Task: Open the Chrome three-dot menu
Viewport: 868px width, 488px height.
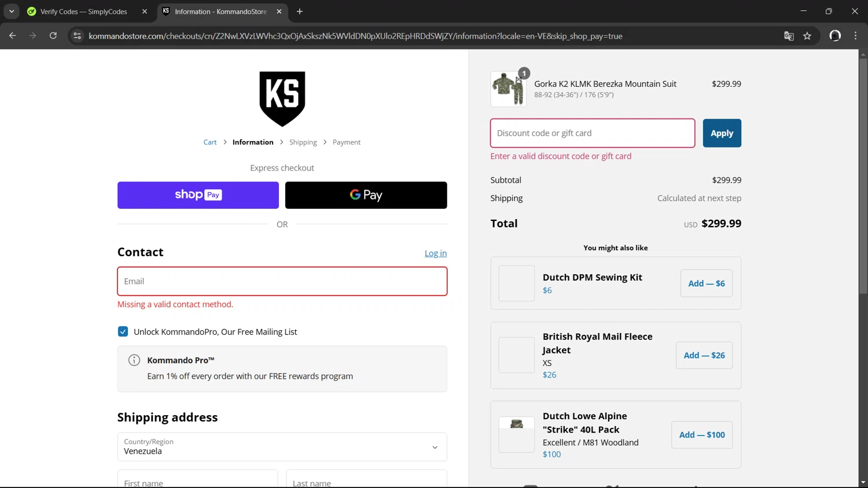Action: click(x=855, y=36)
